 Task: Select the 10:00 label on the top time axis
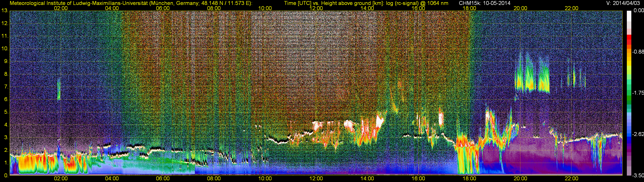click(x=265, y=8)
